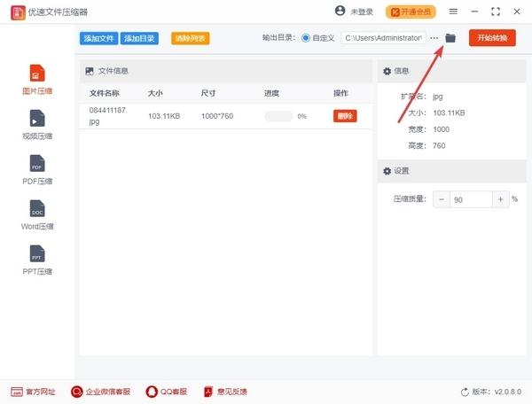
Task: Increase compression quality with plus button
Action: click(500, 199)
